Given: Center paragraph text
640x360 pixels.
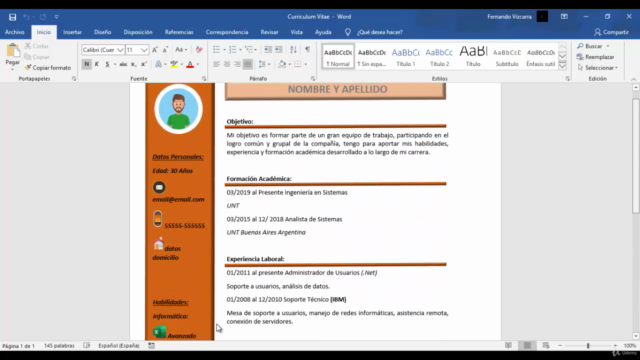Looking at the screenshot, I should click(227, 64).
